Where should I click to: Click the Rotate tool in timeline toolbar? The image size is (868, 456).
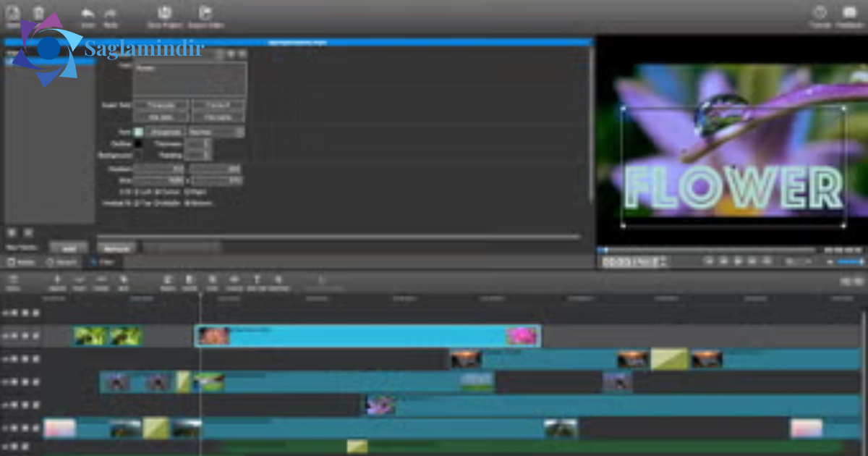click(190, 279)
